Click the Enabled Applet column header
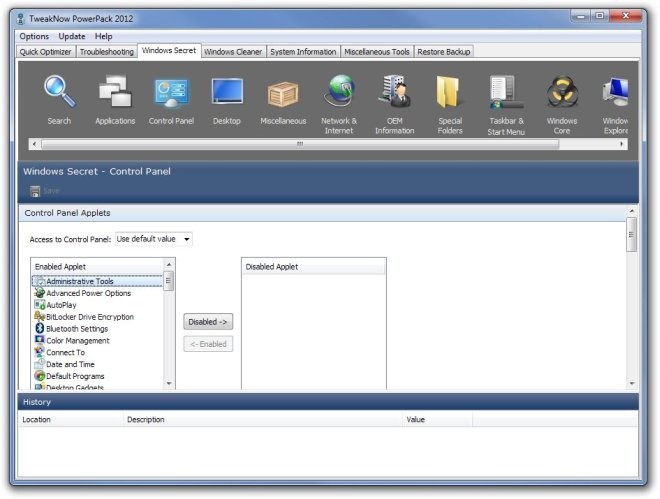Screen dimensions: 660x499 coord(98,267)
